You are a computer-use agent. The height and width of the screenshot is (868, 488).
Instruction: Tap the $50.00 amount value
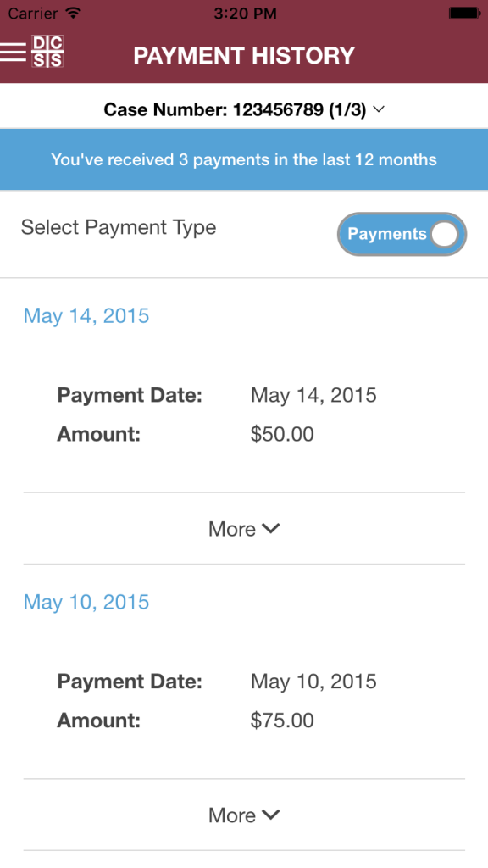pos(282,434)
